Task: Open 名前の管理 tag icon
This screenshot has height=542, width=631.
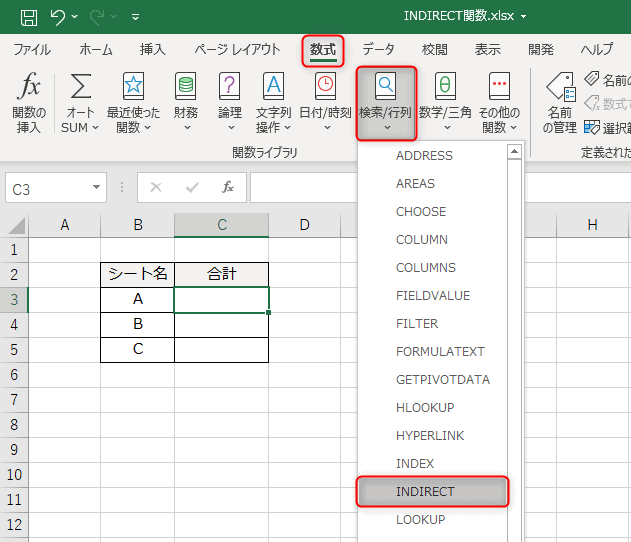Action: click(x=561, y=86)
